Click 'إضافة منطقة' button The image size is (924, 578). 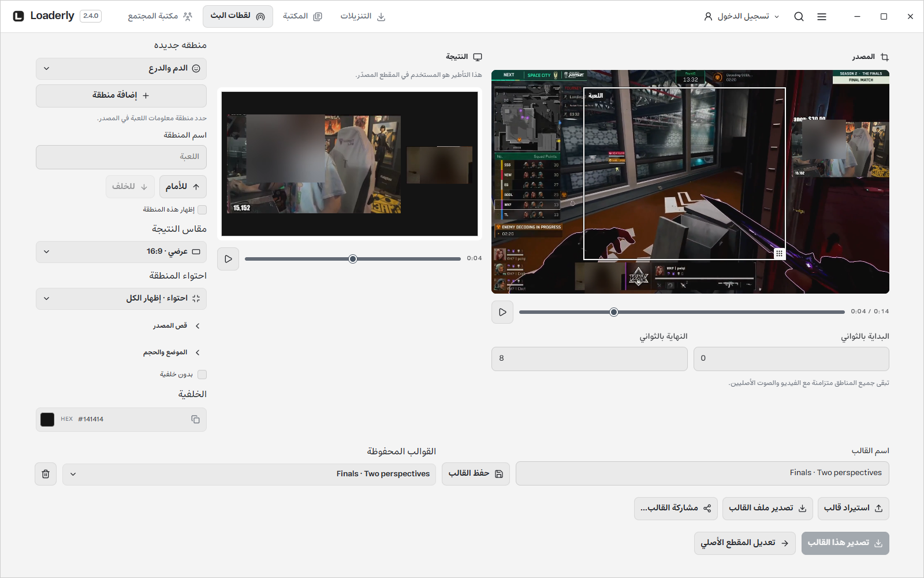(121, 96)
